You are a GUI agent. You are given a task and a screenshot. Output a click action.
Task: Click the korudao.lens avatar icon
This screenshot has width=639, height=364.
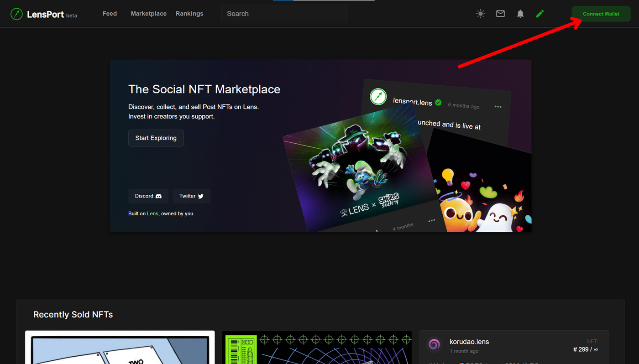(x=434, y=345)
